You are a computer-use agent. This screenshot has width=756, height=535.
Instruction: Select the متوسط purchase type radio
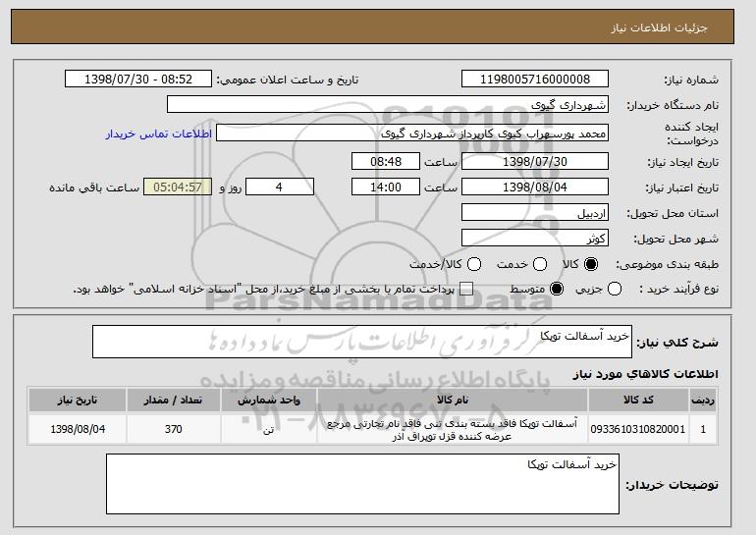coord(557,290)
